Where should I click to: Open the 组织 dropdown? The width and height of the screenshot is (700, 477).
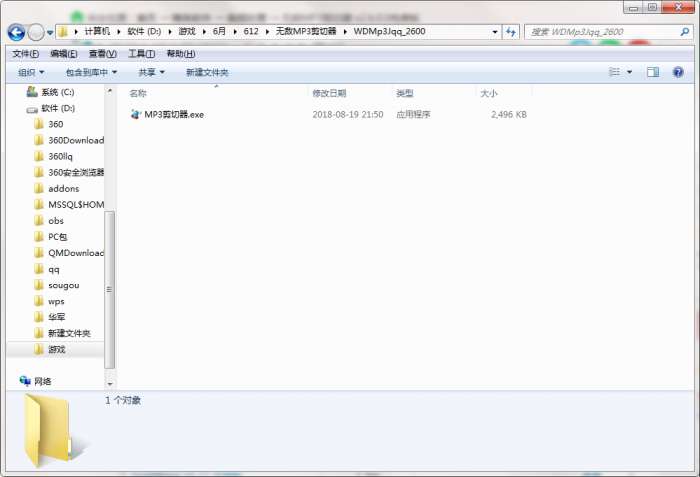pyautogui.click(x=31, y=72)
